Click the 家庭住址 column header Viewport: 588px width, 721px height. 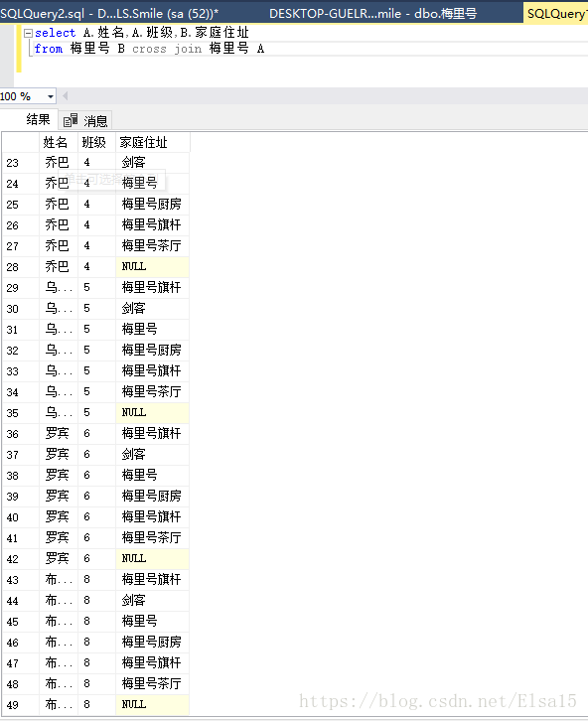[153, 143]
